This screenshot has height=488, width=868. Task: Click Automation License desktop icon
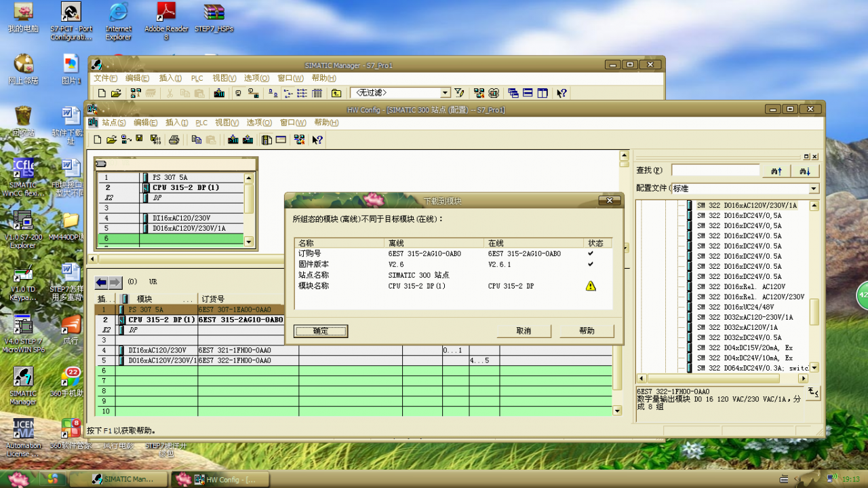(24, 437)
